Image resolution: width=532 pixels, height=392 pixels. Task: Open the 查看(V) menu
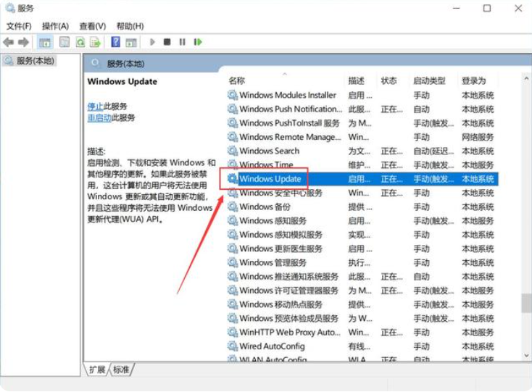[x=92, y=26]
